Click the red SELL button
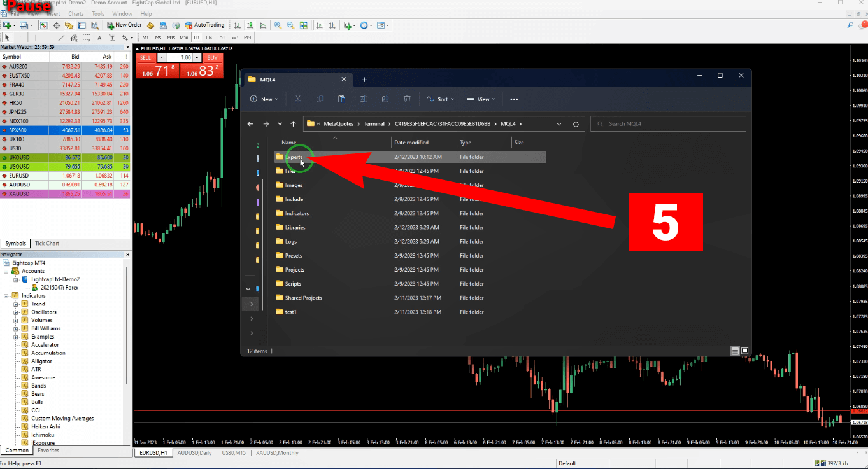The height and width of the screenshot is (469, 868). 146,58
